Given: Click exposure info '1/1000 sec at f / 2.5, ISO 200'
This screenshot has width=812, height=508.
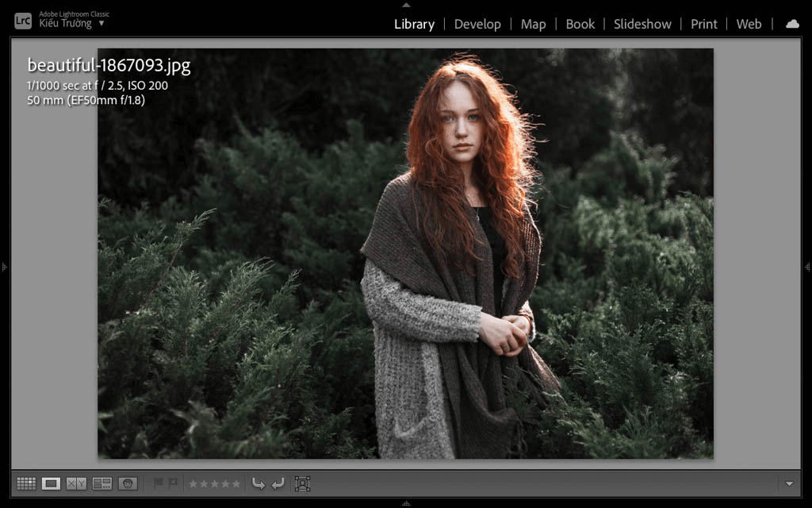Looking at the screenshot, I should click(x=98, y=86).
